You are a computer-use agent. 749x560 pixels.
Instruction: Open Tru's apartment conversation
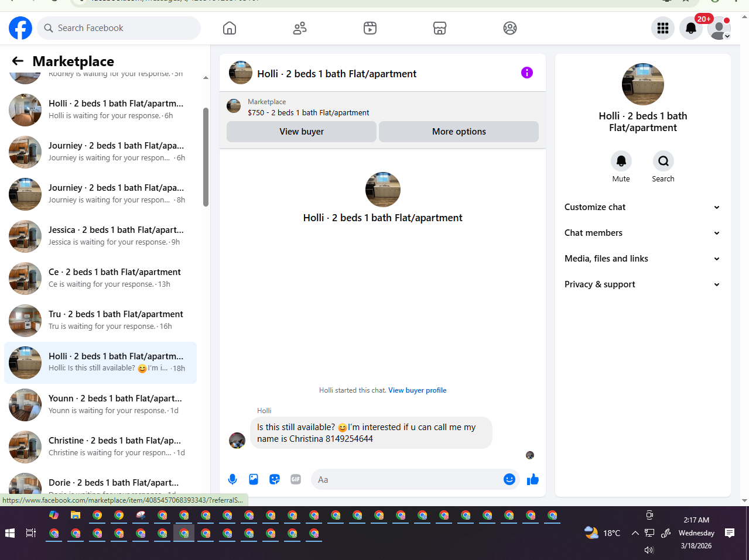pos(101,321)
